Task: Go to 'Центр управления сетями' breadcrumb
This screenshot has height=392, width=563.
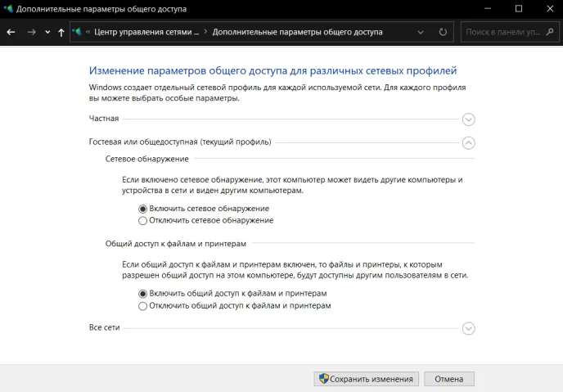Action: point(146,32)
